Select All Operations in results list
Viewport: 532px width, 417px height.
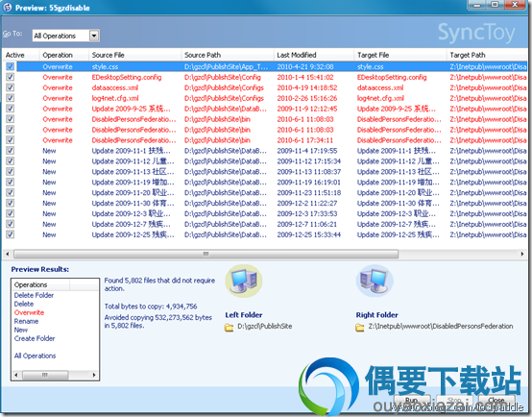pos(35,356)
